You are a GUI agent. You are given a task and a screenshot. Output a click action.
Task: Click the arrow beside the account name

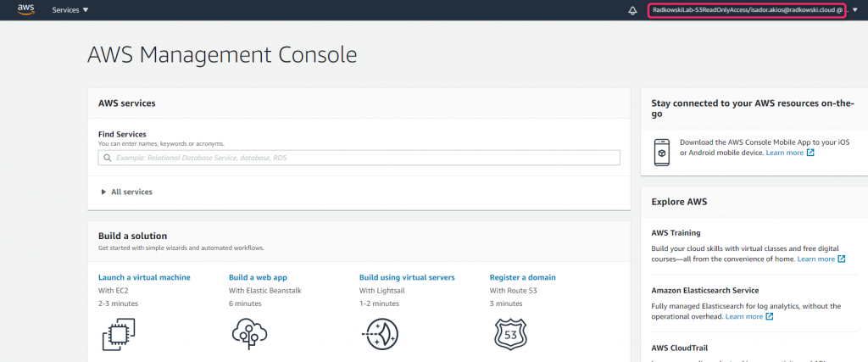coord(855,10)
